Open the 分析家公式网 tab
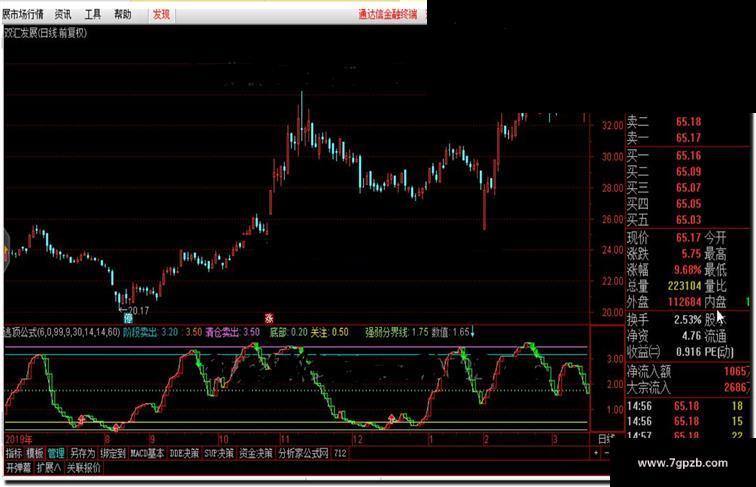This screenshot has height=487, width=756. click(303, 453)
